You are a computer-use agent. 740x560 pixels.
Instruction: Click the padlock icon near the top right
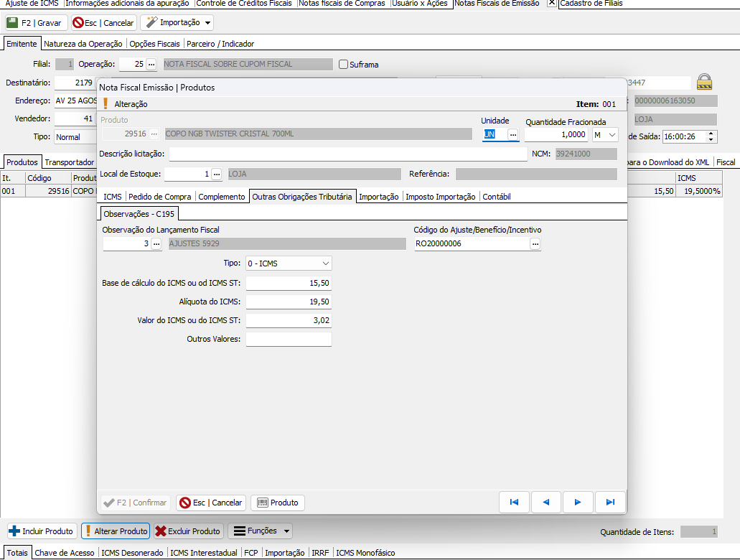pos(704,82)
